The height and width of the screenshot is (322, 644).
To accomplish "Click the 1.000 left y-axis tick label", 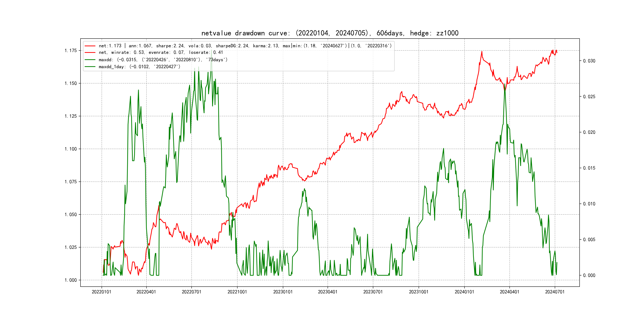I will (71, 280).
